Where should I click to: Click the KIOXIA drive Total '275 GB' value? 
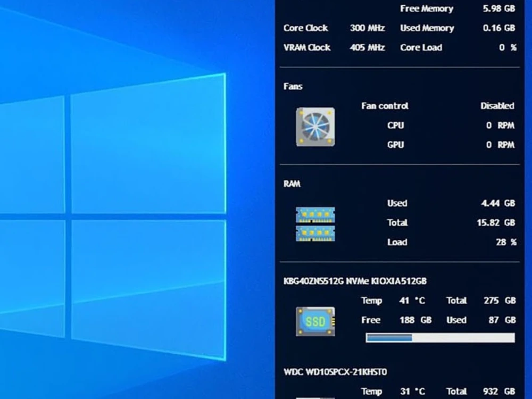[x=500, y=301]
